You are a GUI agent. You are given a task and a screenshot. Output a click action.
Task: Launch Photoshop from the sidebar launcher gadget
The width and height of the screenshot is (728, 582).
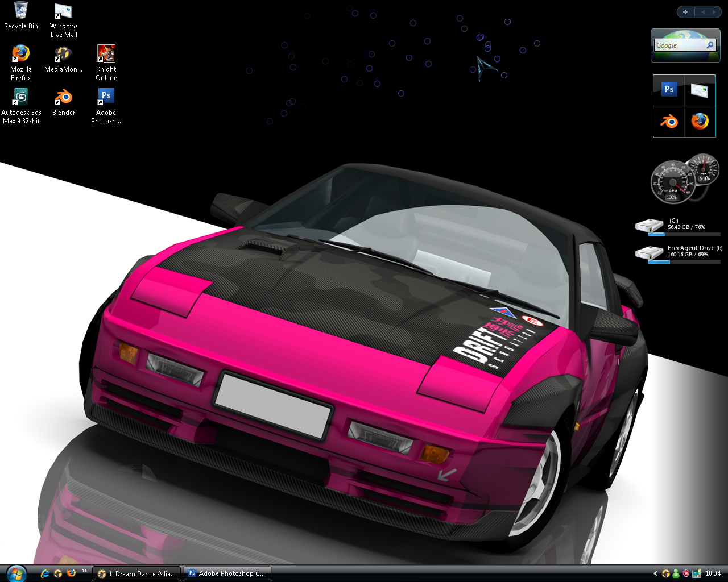(x=669, y=89)
